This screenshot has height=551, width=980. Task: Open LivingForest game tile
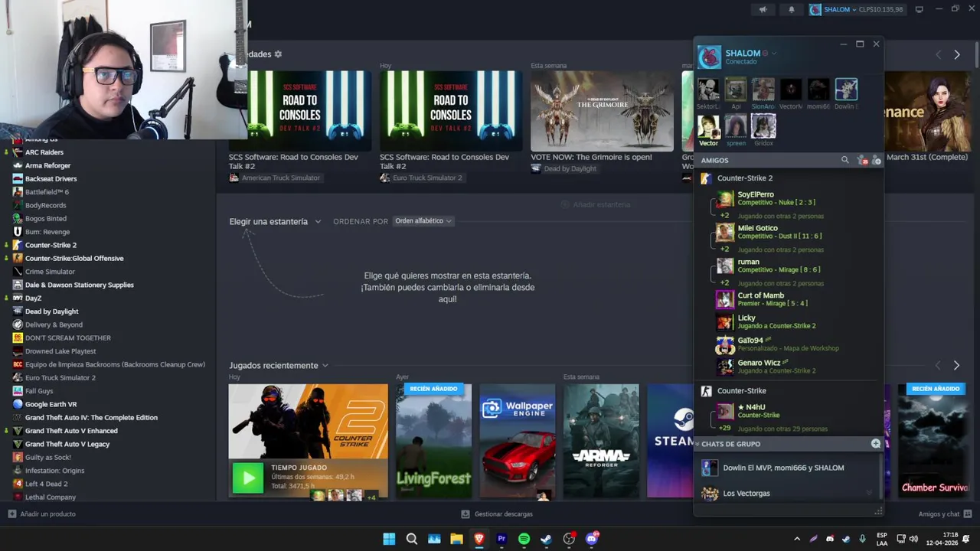point(433,442)
